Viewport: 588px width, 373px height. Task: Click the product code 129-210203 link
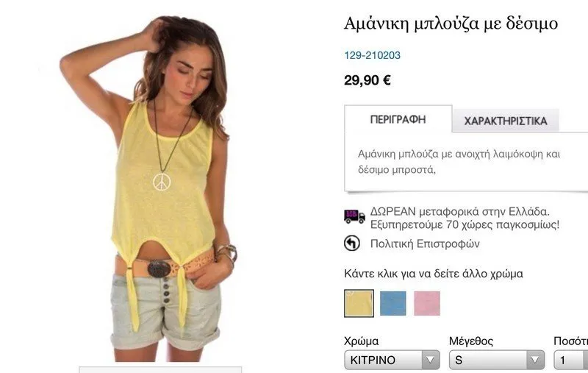point(373,55)
